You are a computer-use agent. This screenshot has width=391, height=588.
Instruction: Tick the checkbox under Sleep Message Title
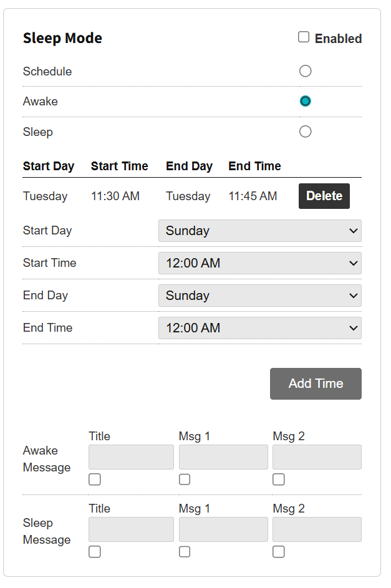coord(95,552)
